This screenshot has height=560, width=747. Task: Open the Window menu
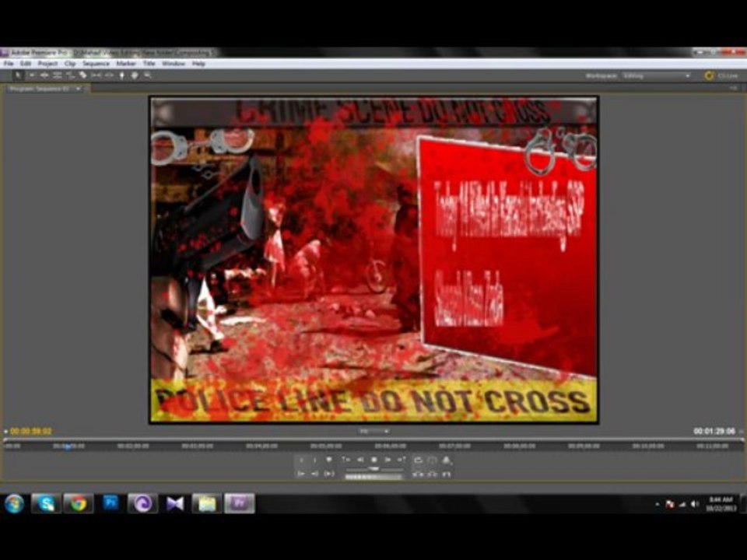[174, 63]
